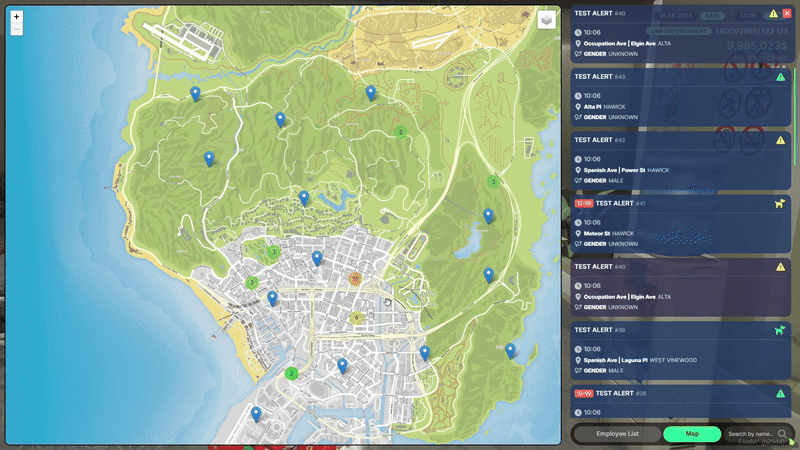Viewport: 800px width, 450px height.
Task: Zoom out the map with minus button
Action: 16,29
